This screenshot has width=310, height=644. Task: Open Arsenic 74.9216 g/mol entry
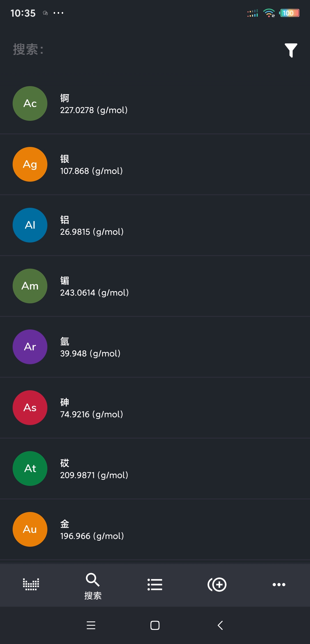click(155, 408)
